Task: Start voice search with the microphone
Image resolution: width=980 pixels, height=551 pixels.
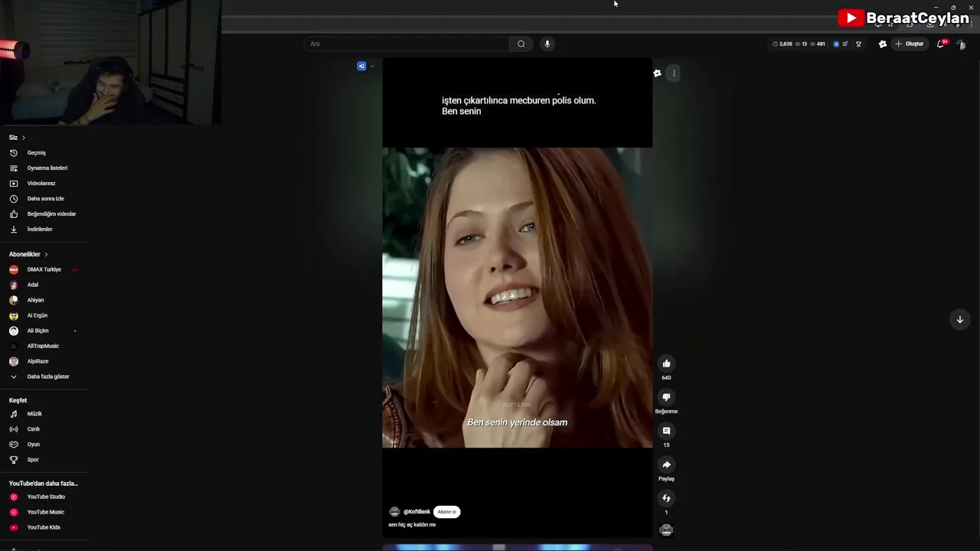Action: [x=547, y=44]
